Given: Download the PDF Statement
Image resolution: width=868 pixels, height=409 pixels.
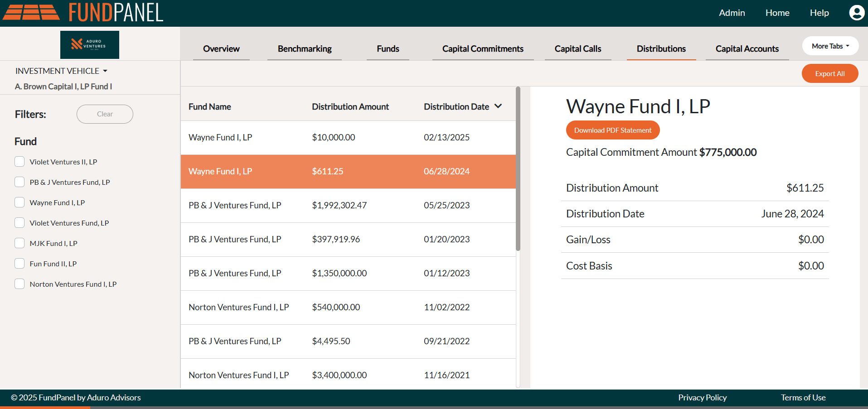Looking at the screenshot, I should click(x=613, y=130).
